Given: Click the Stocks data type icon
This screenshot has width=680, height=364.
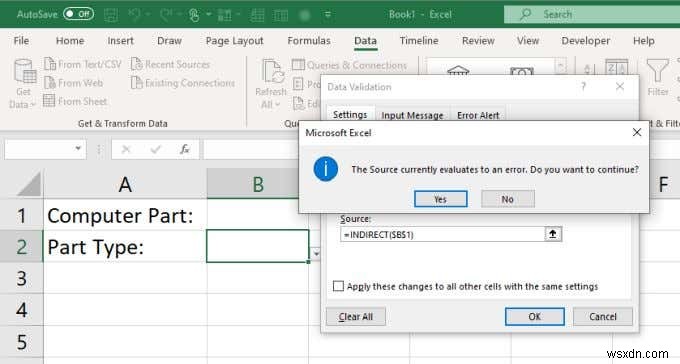Looking at the screenshot, I should [458, 70].
